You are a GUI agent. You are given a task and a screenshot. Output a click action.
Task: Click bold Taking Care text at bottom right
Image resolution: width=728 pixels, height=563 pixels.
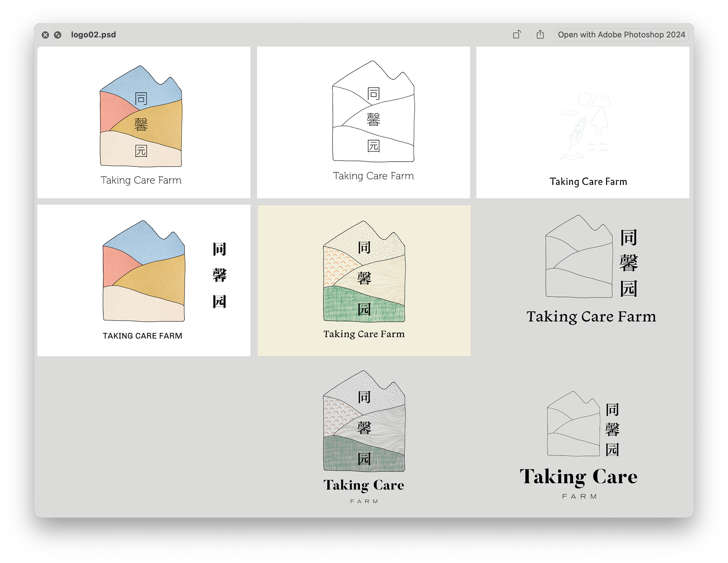click(578, 477)
